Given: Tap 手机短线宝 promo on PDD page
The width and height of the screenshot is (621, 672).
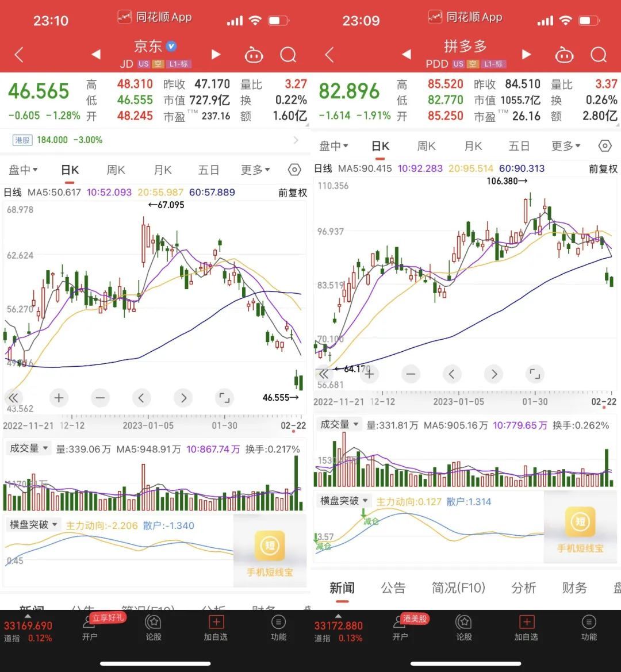Looking at the screenshot, I should tap(580, 530).
